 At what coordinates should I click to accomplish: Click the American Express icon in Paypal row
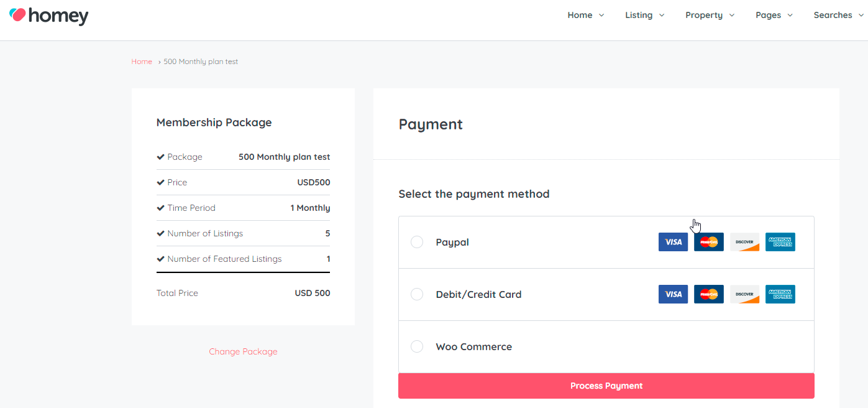click(780, 242)
